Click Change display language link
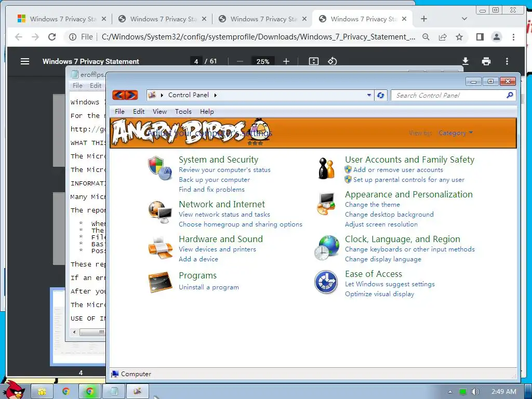 click(x=383, y=259)
